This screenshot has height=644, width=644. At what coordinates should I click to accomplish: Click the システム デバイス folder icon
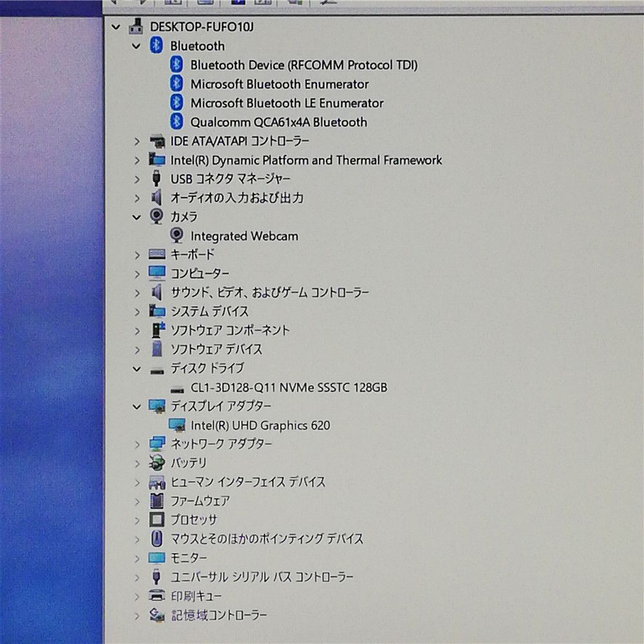(x=157, y=311)
